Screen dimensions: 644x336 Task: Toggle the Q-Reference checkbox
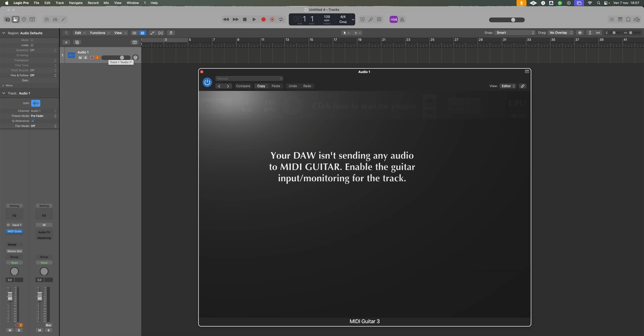pyautogui.click(x=33, y=121)
